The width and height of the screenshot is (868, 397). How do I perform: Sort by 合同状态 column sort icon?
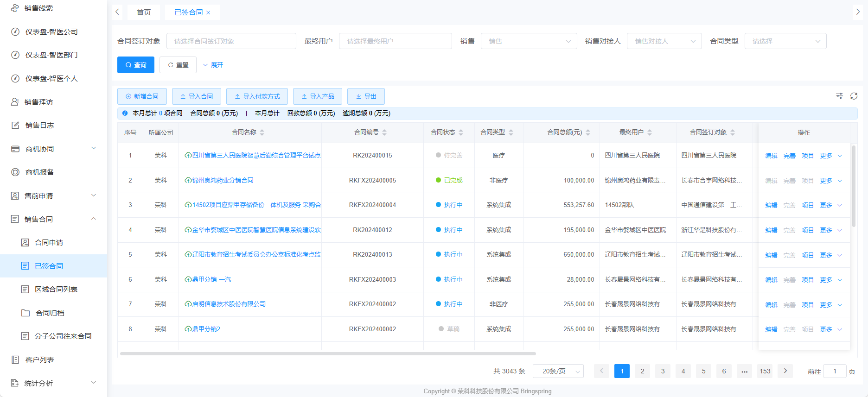[461, 132]
